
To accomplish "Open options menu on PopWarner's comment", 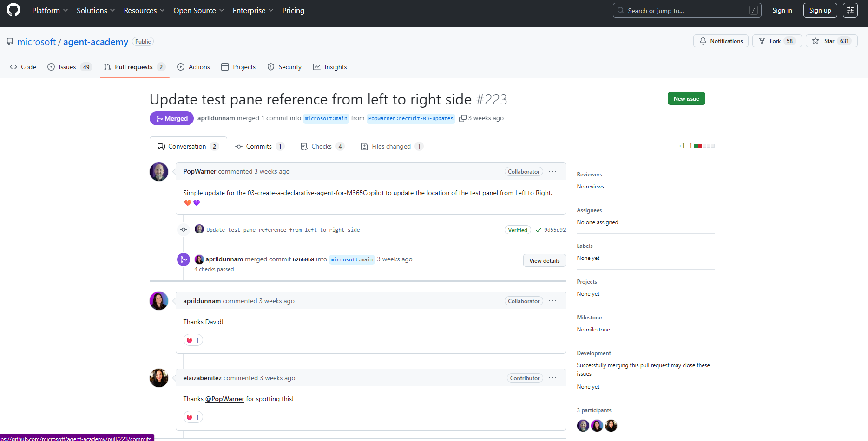I will coord(552,171).
